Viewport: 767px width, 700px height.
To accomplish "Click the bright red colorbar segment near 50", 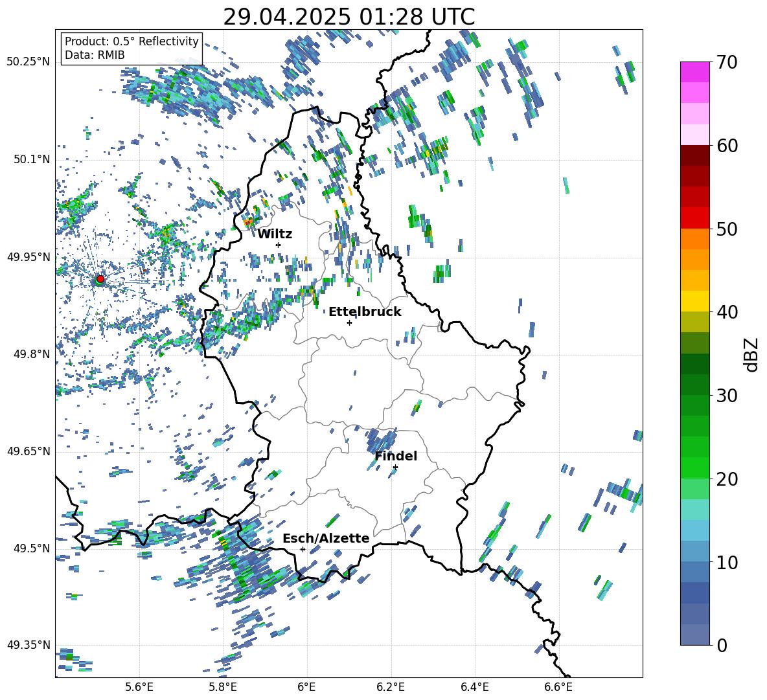I will pos(694,218).
